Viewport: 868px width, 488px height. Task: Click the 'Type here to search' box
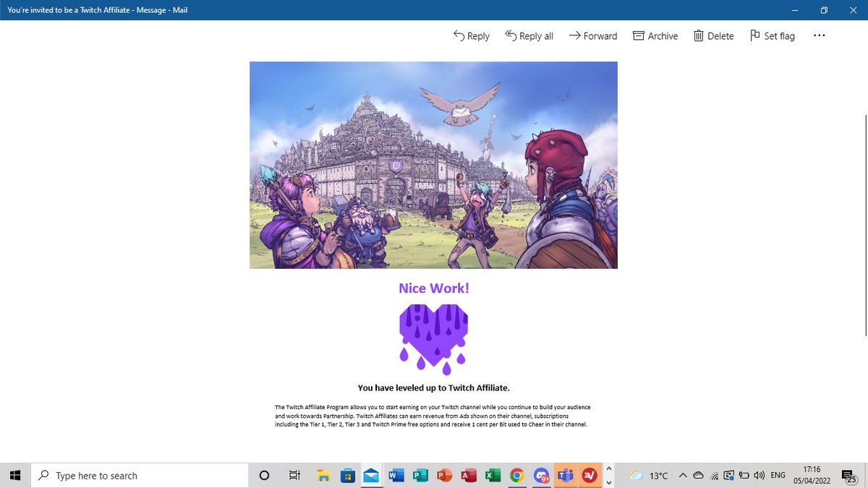pyautogui.click(x=140, y=476)
